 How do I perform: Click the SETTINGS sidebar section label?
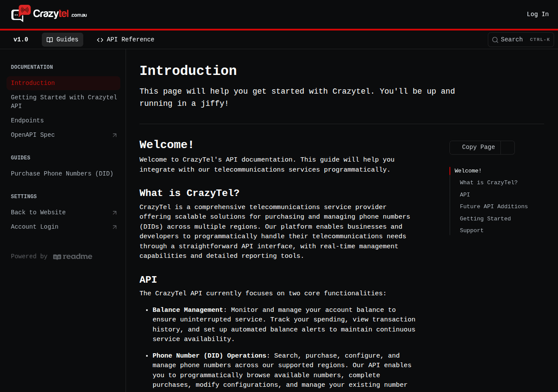(x=24, y=197)
